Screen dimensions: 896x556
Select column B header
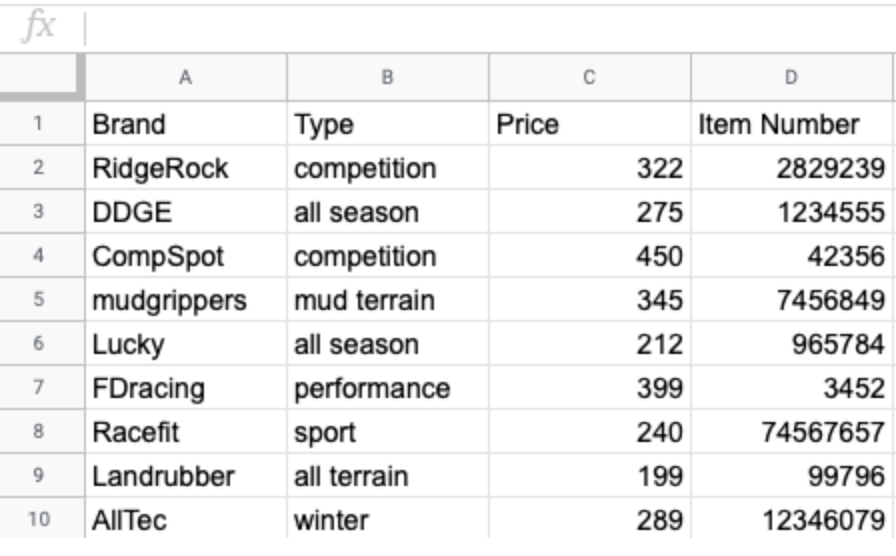[387, 77]
